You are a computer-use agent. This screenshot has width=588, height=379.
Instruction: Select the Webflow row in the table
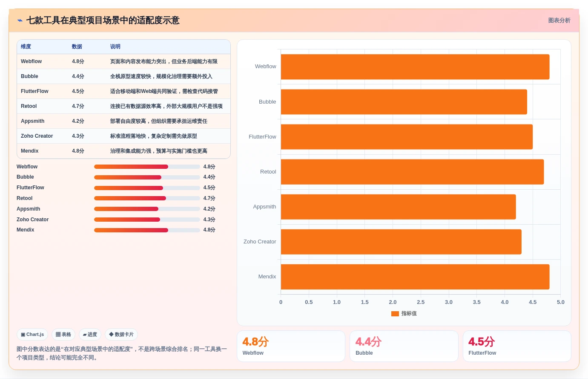click(123, 61)
